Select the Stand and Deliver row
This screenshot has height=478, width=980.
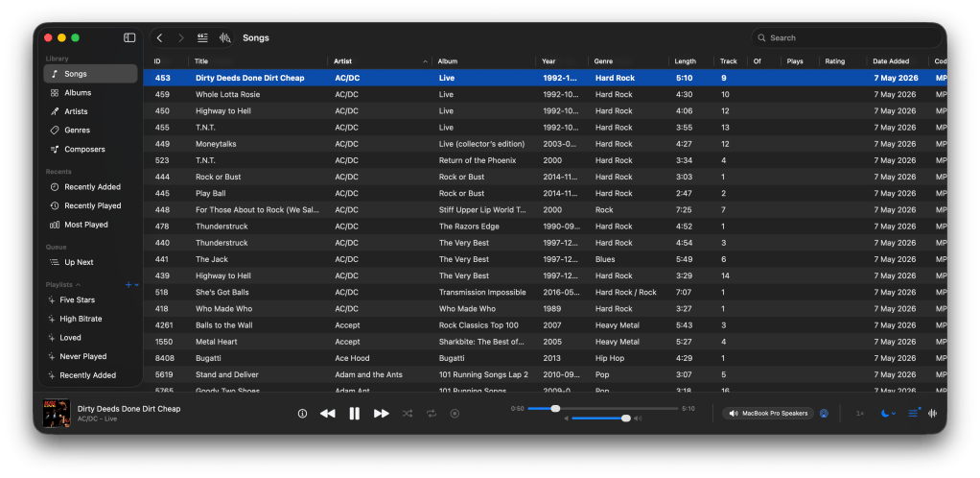(x=545, y=374)
